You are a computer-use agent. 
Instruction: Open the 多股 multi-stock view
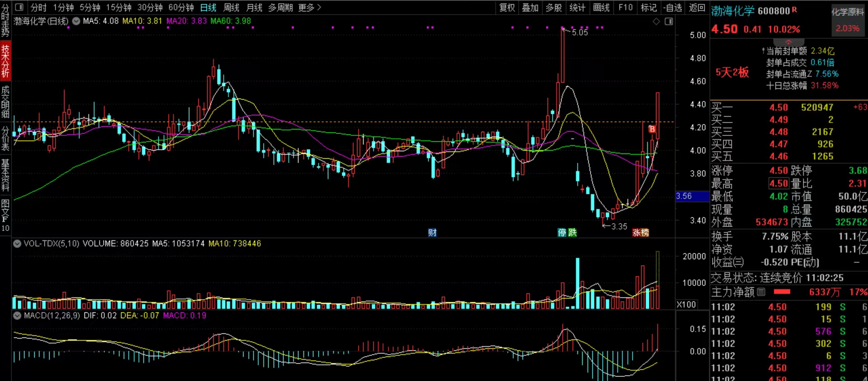[x=554, y=7]
